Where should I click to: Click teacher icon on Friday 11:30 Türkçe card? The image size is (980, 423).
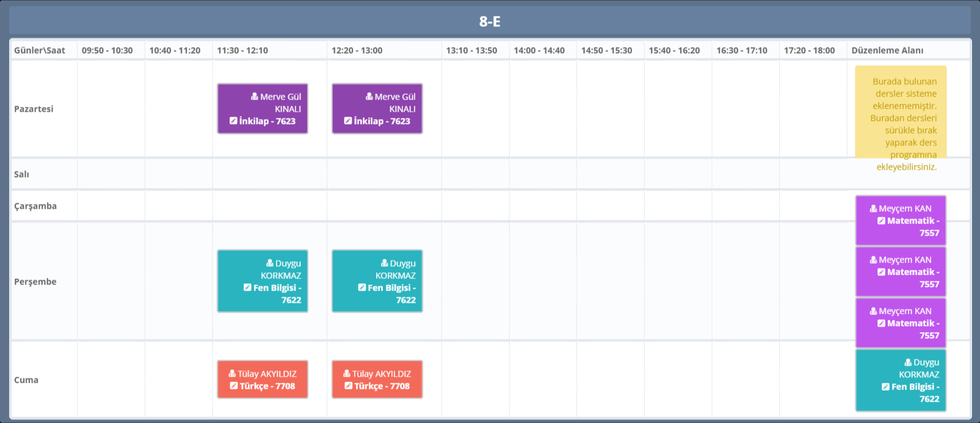(232, 374)
